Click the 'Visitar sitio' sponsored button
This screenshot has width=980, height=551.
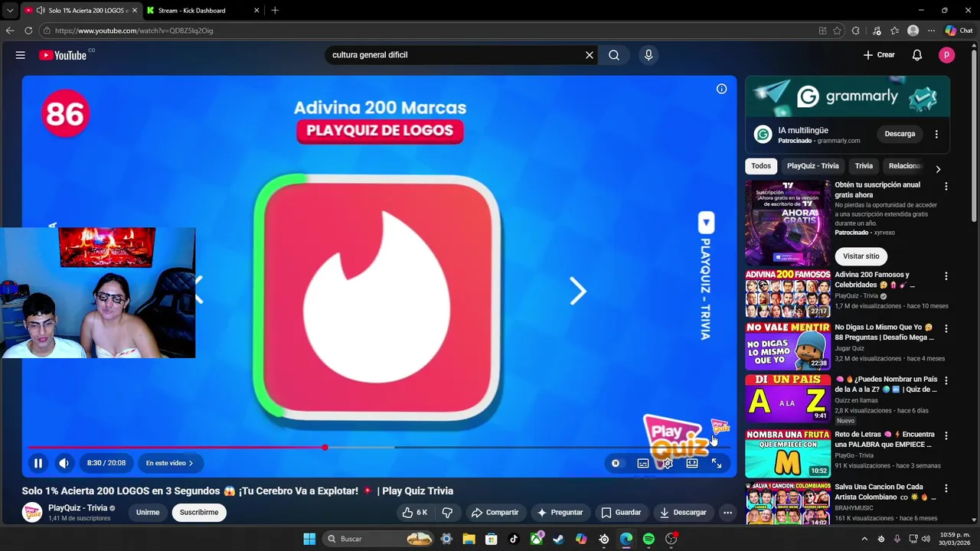pos(861,256)
